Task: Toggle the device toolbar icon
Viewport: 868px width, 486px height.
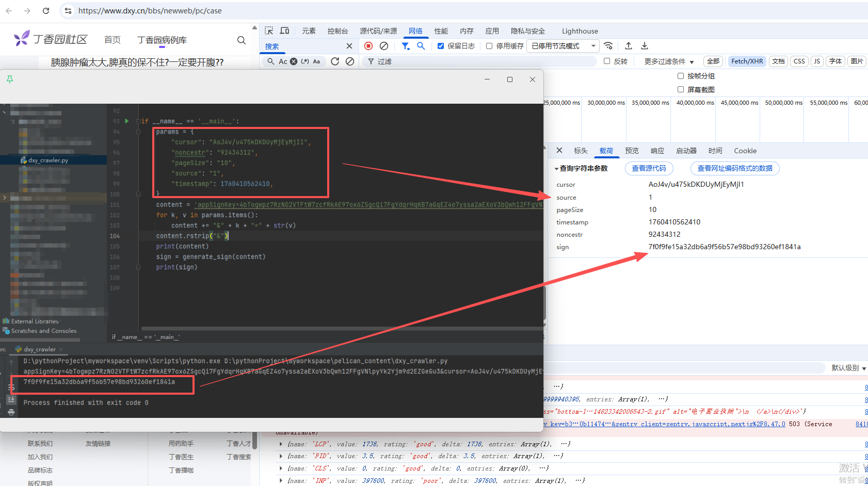Action: tap(284, 31)
